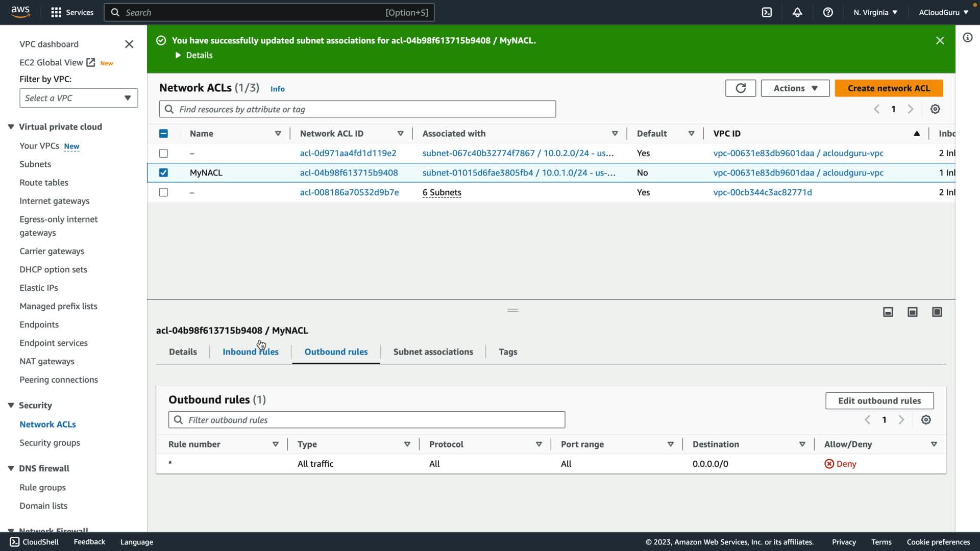This screenshot has height=551, width=980.
Task: Switch to the Inbound rules tab
Action: click(250, 352)
